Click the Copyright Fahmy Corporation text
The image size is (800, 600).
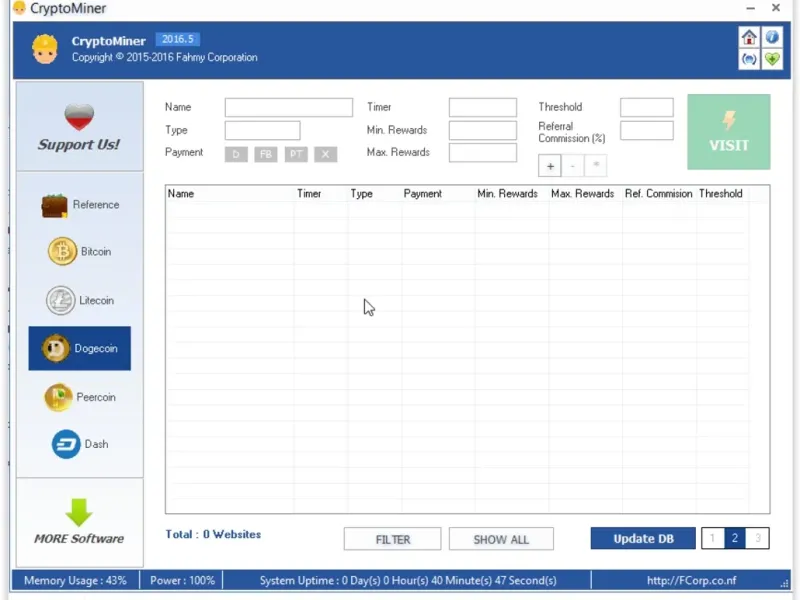pyautogui.click(x=164, y=58)
